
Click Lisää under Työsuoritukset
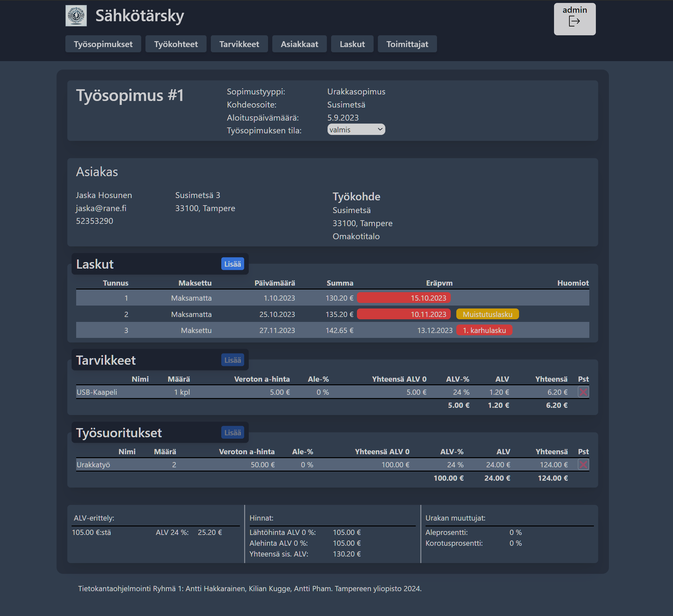click(233, 432)
